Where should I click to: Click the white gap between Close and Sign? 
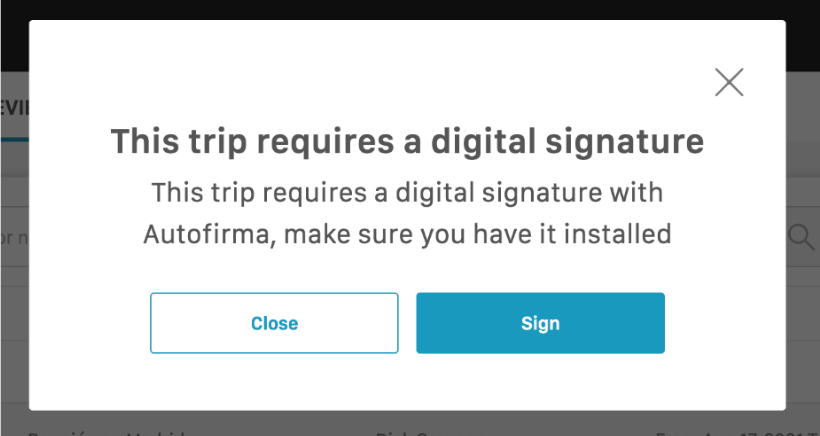[x=407, y=323]
